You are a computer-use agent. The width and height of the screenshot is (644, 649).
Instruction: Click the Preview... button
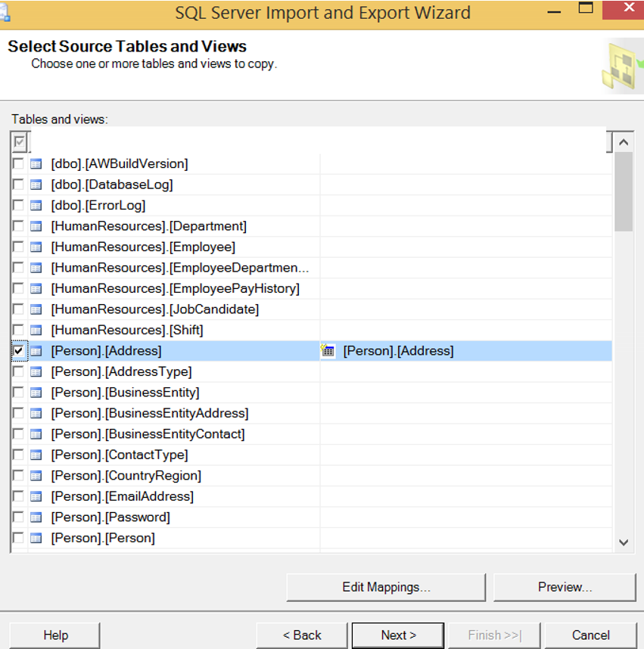click(565, 587)
